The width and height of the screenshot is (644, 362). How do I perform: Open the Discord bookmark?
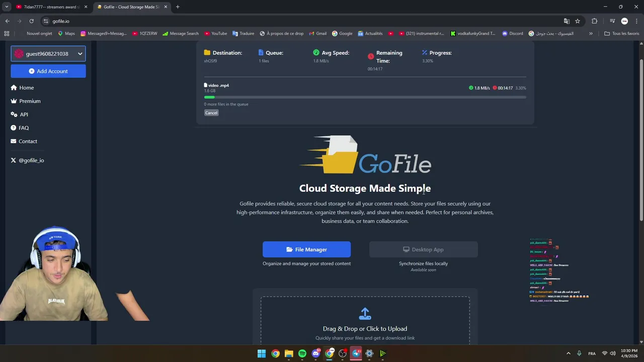point(513,34)
